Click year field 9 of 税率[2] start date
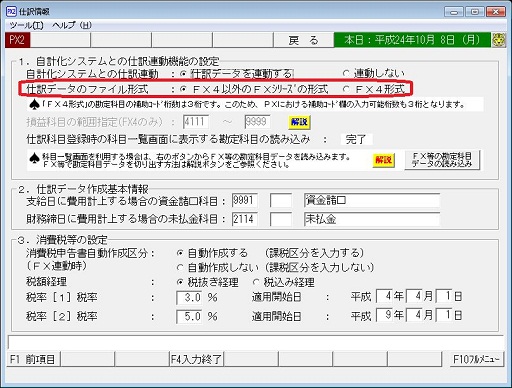Image resolution: width=512 pixels, height=388 pixels. point(384,315)
